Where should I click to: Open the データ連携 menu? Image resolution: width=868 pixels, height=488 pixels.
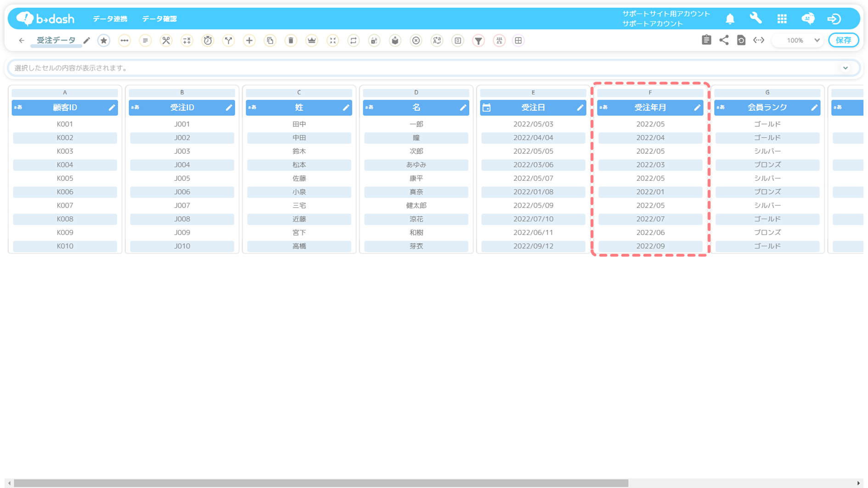point(110,19)
